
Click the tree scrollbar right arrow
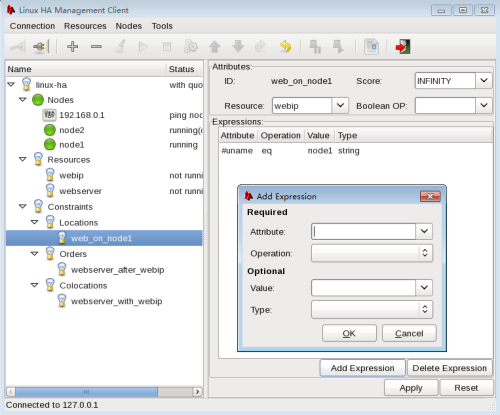(198, 392)
